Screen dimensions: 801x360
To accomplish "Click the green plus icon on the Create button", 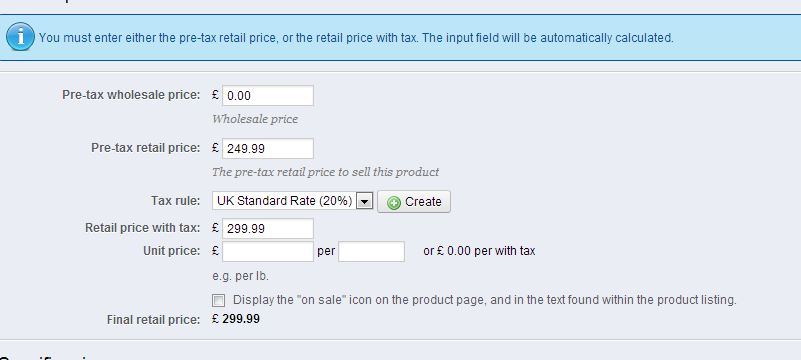I will point(394,203).
